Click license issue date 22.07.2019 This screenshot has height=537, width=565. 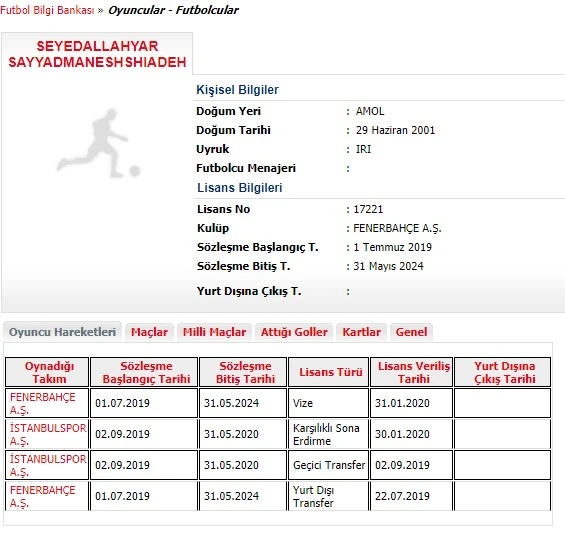click(x=402, y=496)
